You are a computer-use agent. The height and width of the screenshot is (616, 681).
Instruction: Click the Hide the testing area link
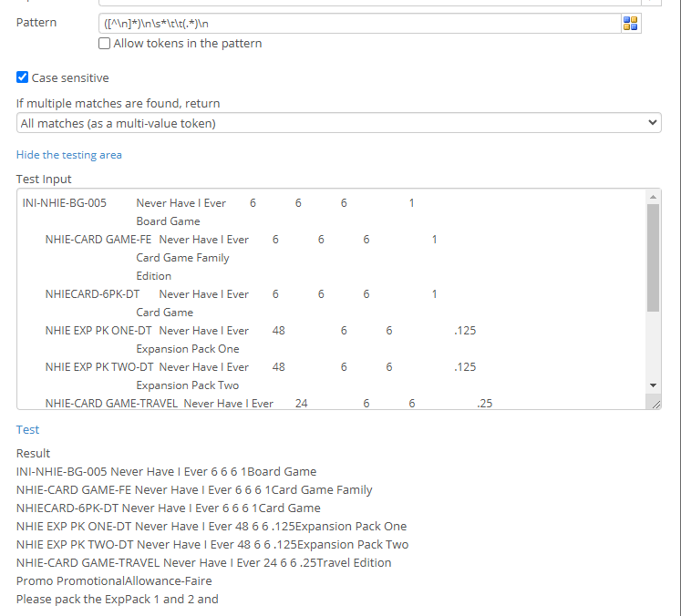[x=69, y=155]
